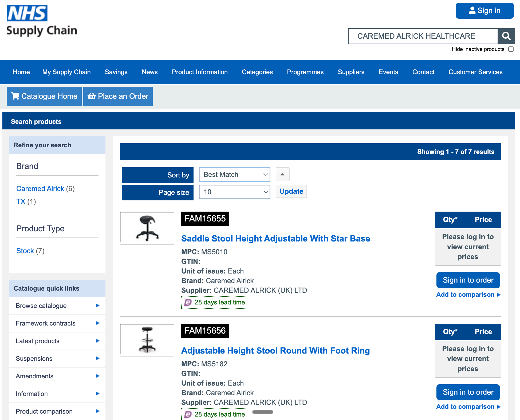The width and height of the screenshot is (520, 420).
Task: Open Catalogue Home with cart icon
Action: tap(44, 96)
